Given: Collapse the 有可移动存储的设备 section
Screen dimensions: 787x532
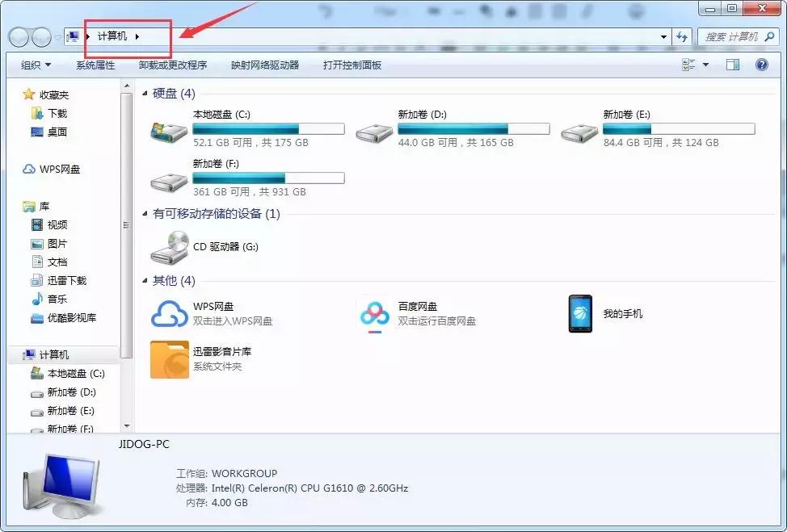Looking at the screenshot, I should (145, 216).
